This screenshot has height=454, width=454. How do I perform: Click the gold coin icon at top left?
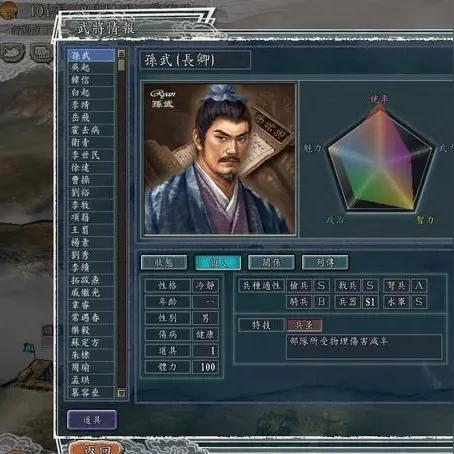(x=9, y=10)
